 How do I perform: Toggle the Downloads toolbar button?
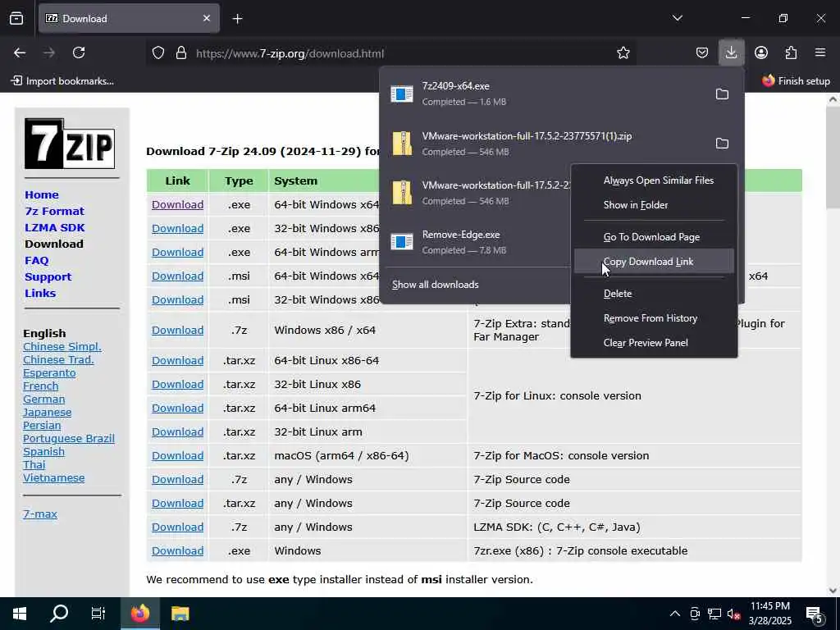731,52
